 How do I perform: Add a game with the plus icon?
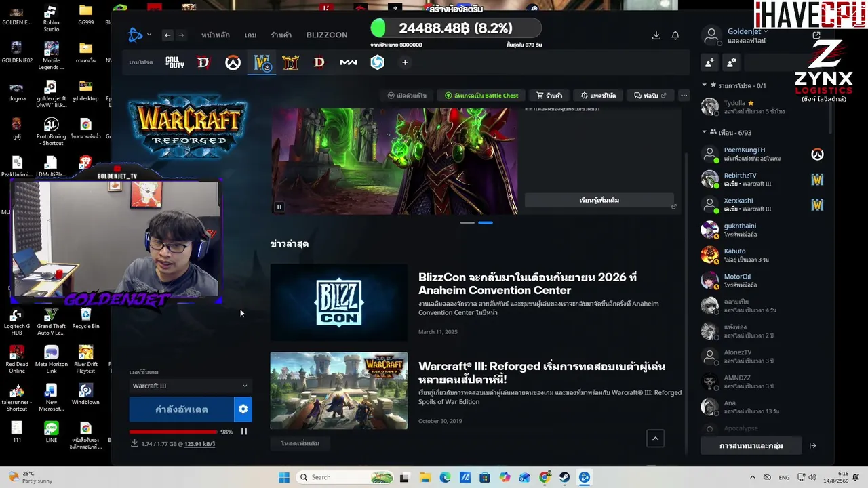pyautogui.click(x=405, y=62)
